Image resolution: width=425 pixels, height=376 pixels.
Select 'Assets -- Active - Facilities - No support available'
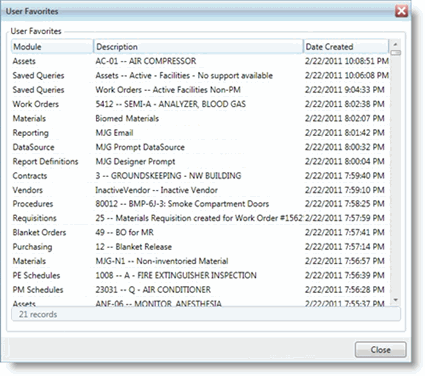point(200,75)
